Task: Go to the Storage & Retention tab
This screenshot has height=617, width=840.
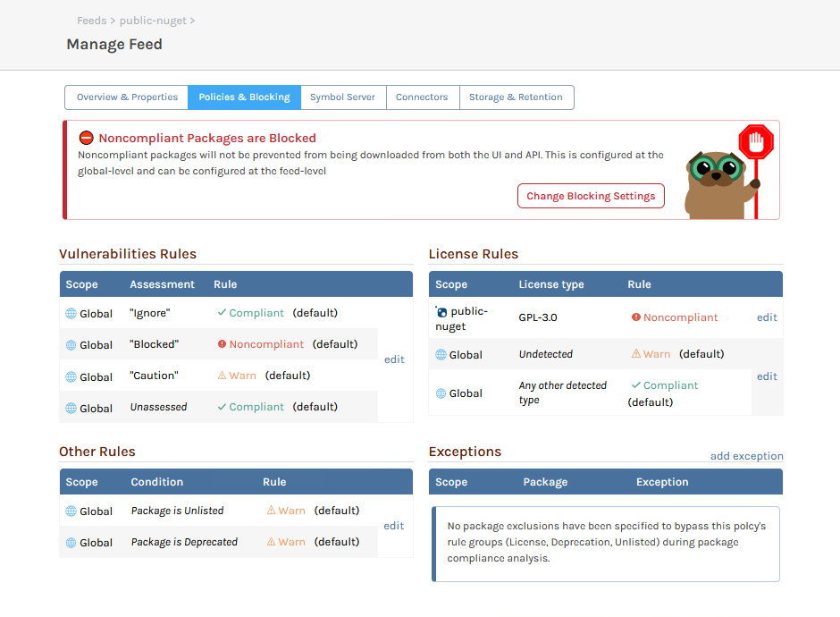Action: [x=516, y=97]
